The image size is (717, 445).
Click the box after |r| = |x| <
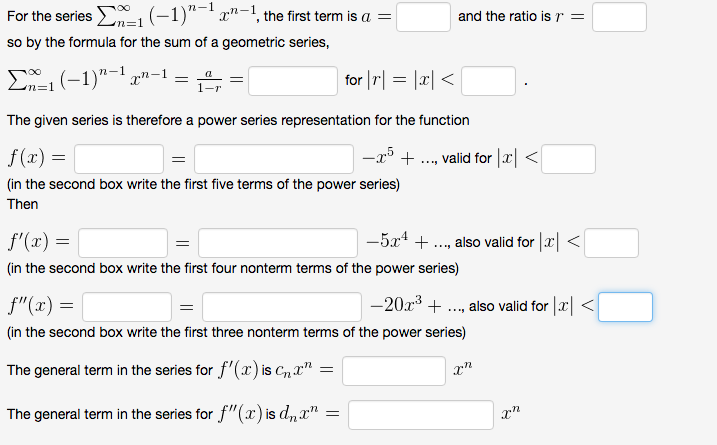pyautogui.click(x=488, y=81)
